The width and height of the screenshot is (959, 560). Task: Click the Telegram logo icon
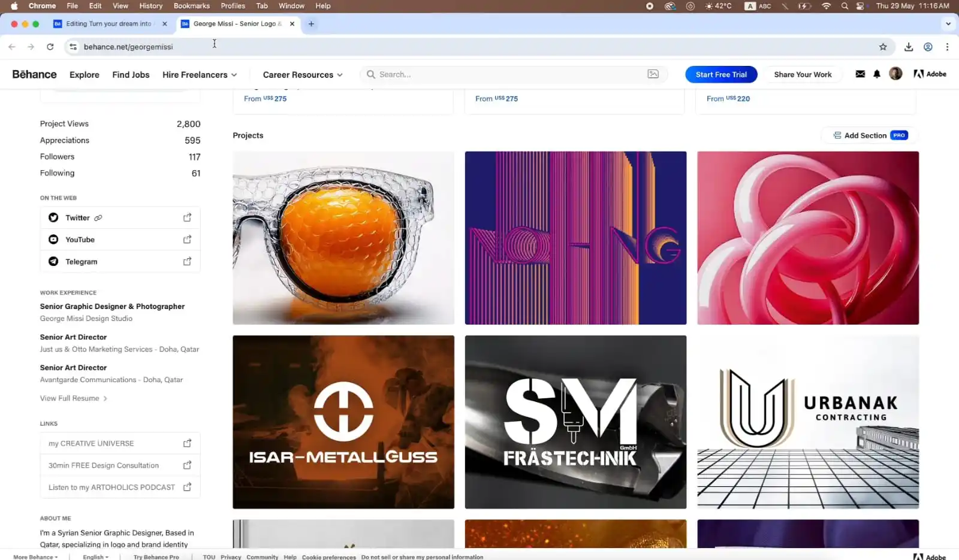pos(53,262)
